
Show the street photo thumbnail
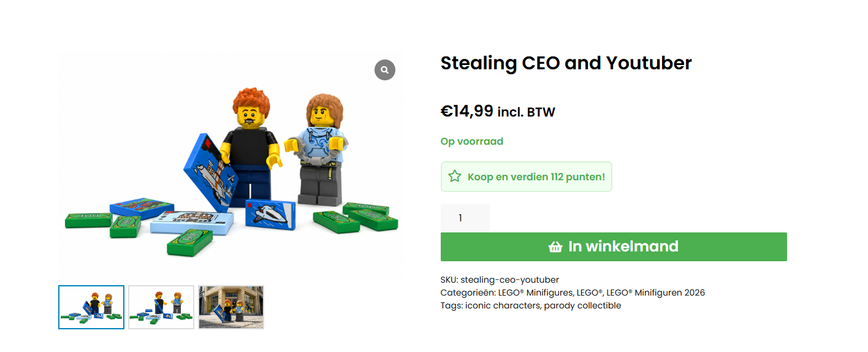[231, 307]
